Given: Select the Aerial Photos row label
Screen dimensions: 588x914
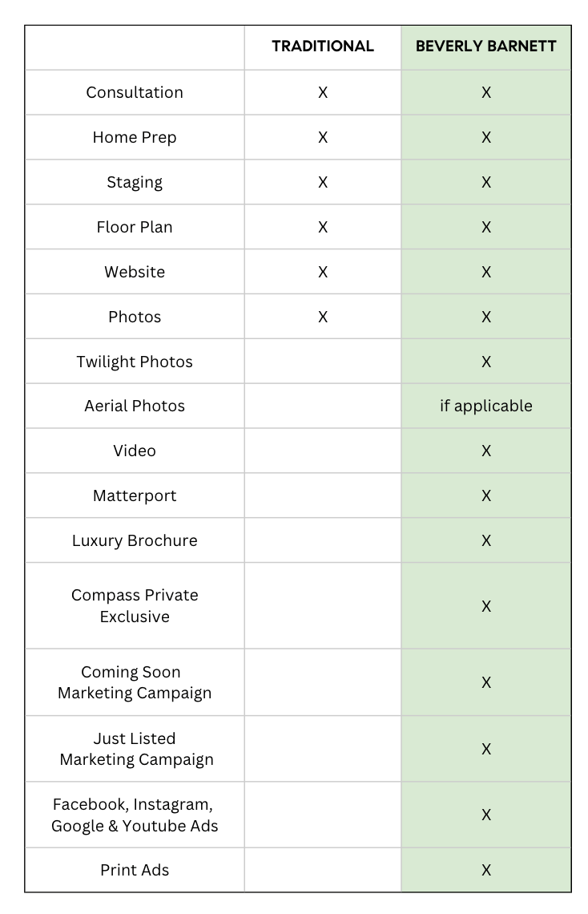Looking at the screenshot, I should (x=135, y=406).
